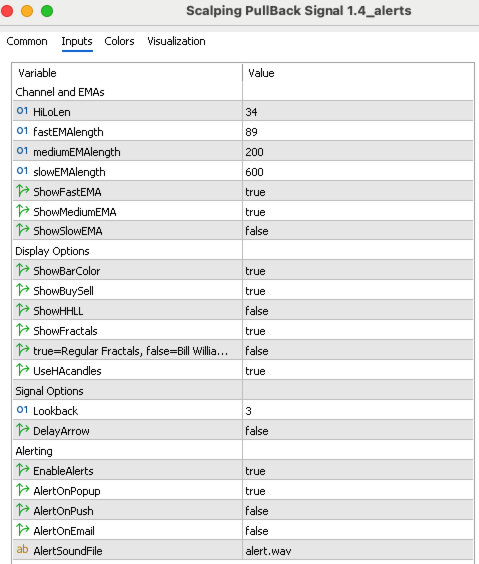
Task: Click the integer icon beside HiLoLen
Action: [x=22, y=111]
